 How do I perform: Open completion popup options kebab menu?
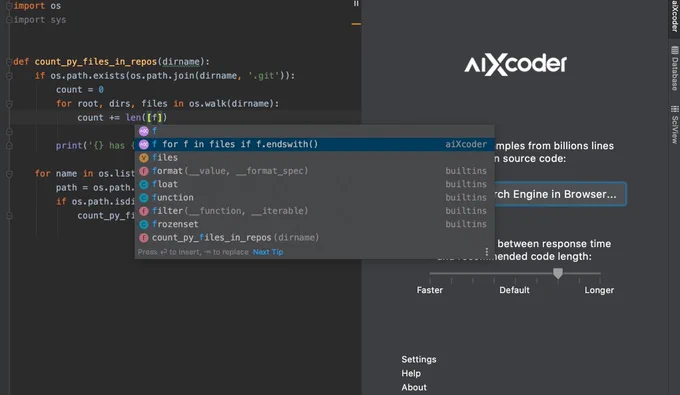pos(487,252)
